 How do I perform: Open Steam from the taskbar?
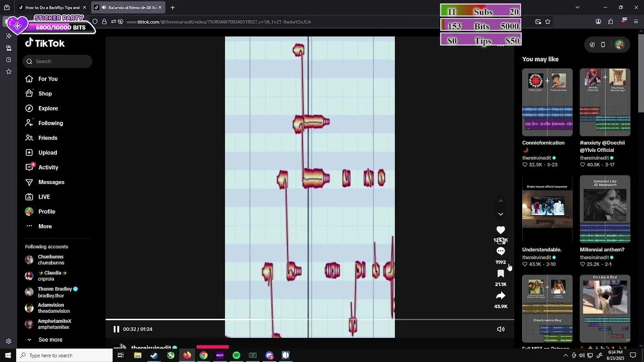point(154,355)
